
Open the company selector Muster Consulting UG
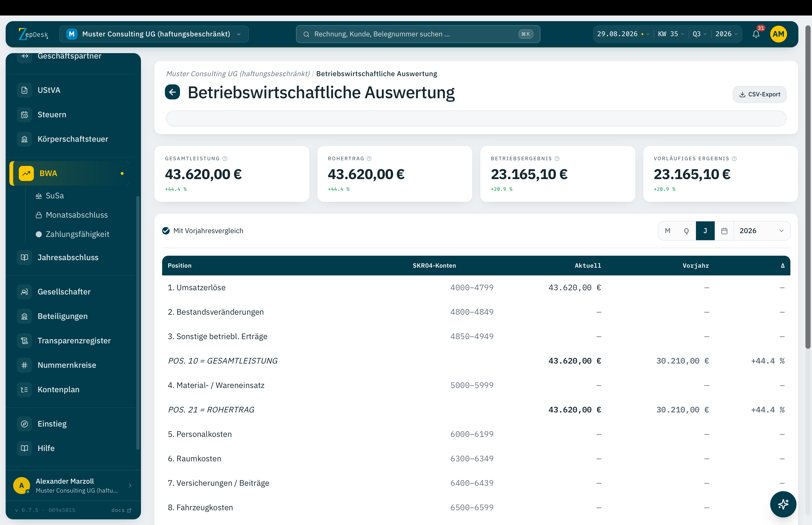pos(154,34)
